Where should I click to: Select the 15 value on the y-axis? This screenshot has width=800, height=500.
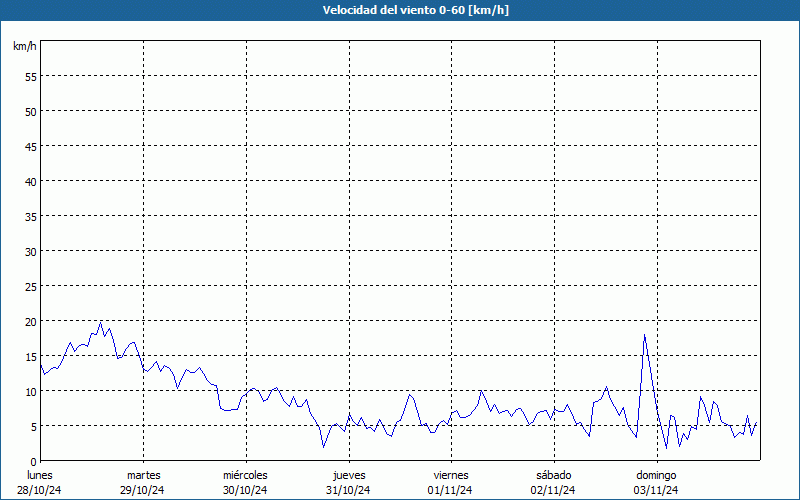pos(31,356)
